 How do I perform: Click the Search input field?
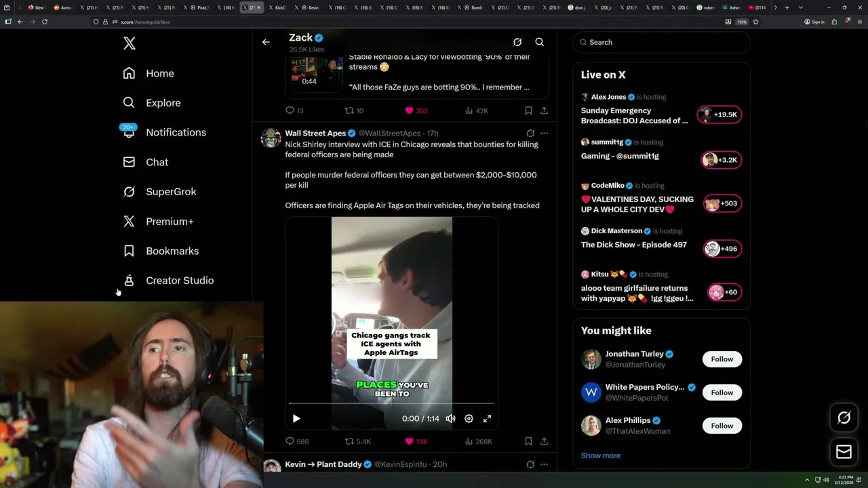[662, 42]
